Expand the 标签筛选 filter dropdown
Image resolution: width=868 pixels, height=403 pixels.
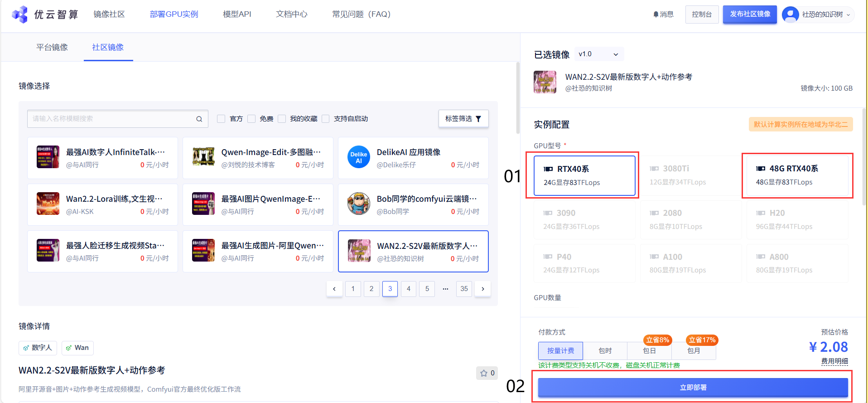[463, 119]
